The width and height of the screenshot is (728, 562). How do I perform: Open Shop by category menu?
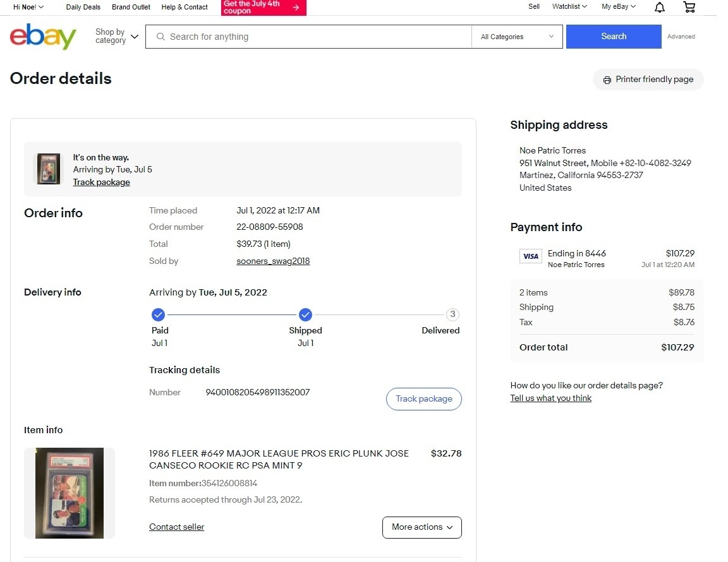click(117, 36)
